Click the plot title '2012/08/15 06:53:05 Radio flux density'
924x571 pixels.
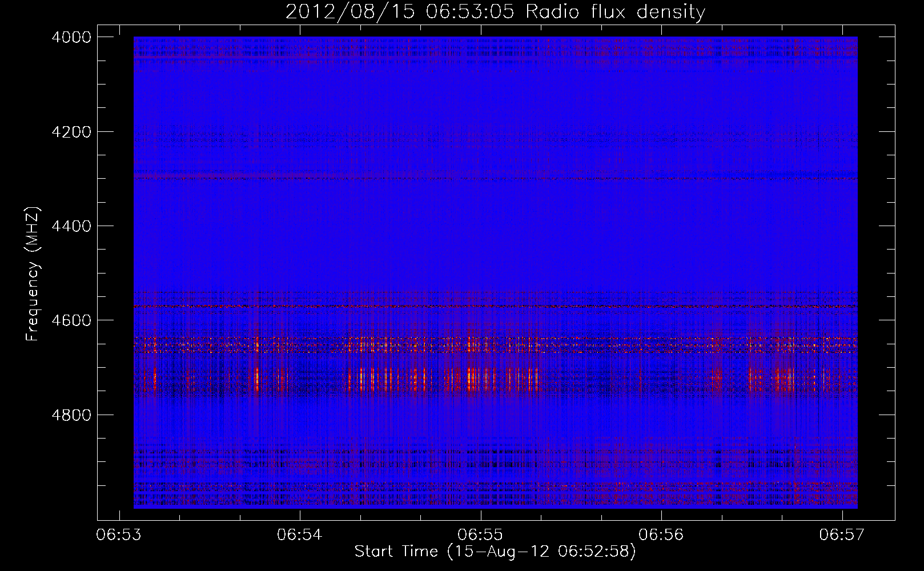click(495, 12)
